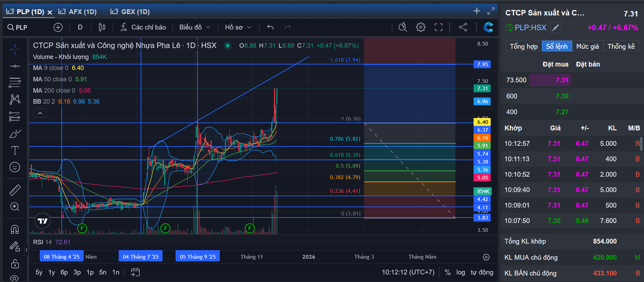
Task: Open the Mức giá tab
Action: tap(587, 46)
